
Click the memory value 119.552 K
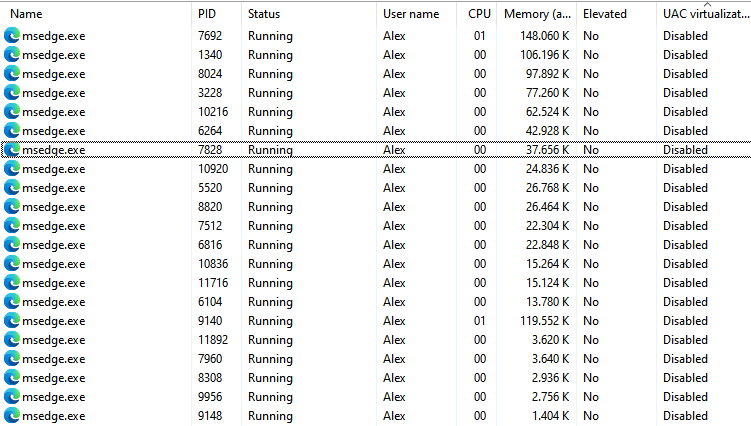[545, 321]
